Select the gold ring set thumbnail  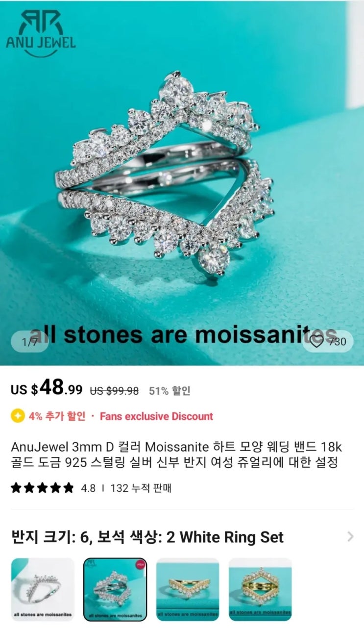coord(260,590)
